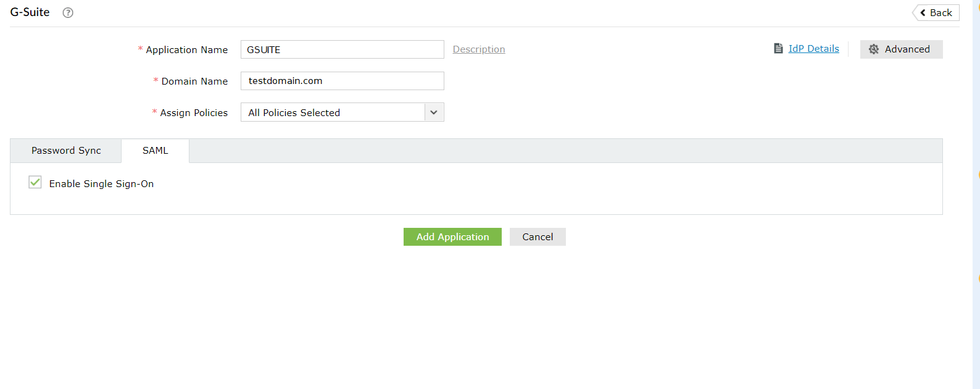Click the gear icon on the Advanced button

coord(874,49)
